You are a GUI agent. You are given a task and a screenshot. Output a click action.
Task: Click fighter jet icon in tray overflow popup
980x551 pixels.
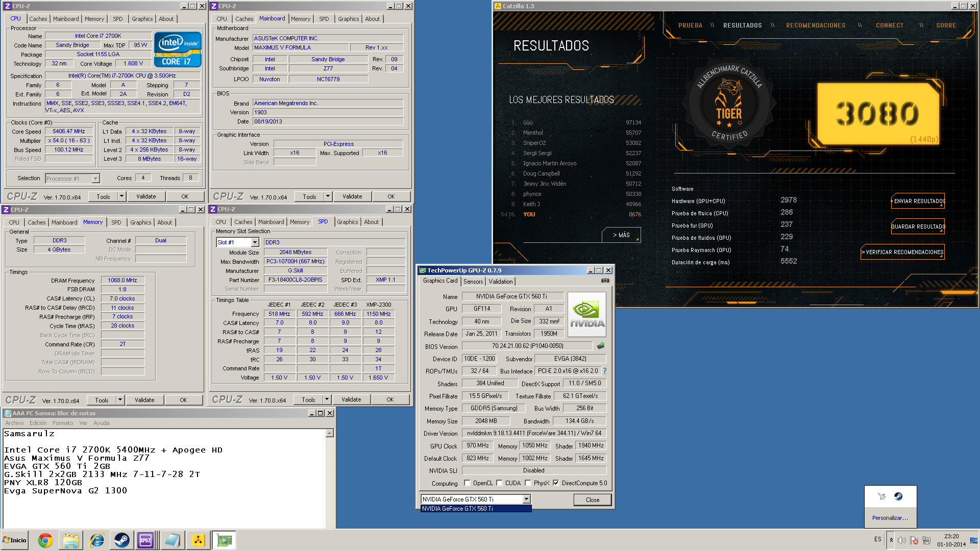point(881,496)
